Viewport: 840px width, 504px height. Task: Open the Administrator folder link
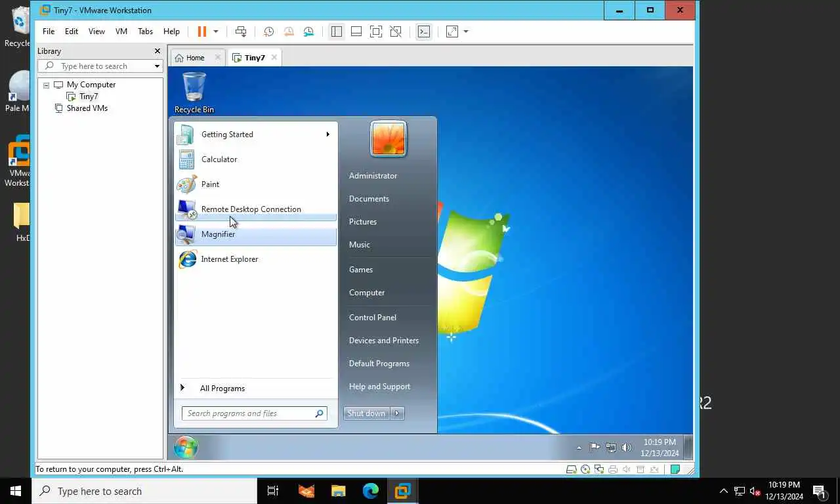373,176
